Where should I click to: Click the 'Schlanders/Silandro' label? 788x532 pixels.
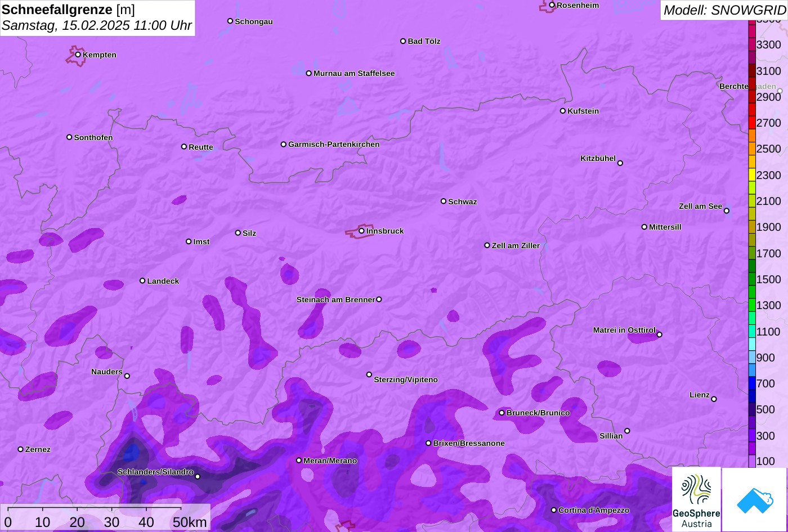click(x=155, y=472)
